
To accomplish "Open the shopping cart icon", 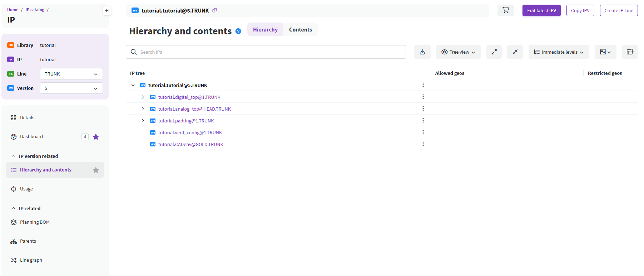I will pos(505,10).
